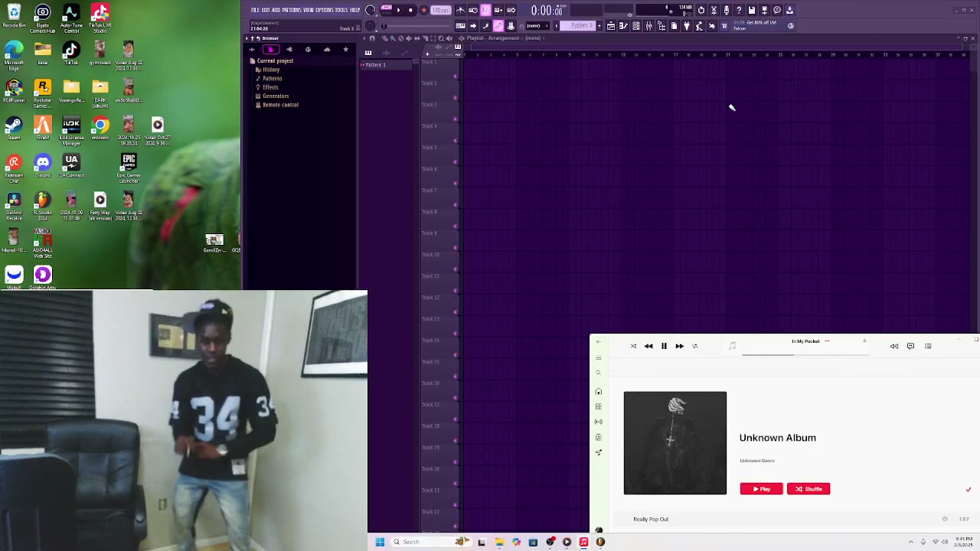Viewport: 980px width, 551px height.
Task: Pause playback in the music player
Action: [x=664, y=346]
